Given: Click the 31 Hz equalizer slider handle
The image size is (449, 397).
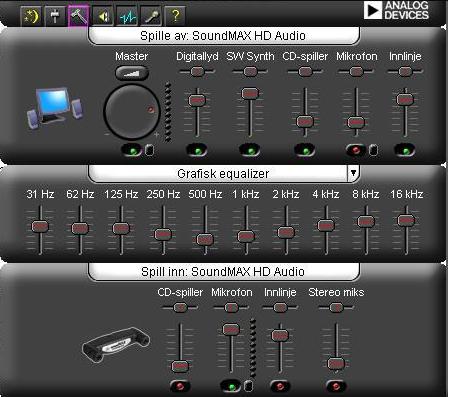Looking at the screenshot, I should click(40, 227).
